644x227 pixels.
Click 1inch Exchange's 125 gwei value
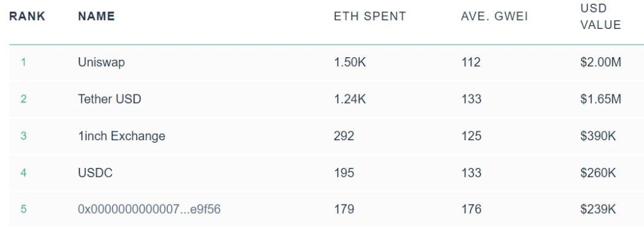471,136
